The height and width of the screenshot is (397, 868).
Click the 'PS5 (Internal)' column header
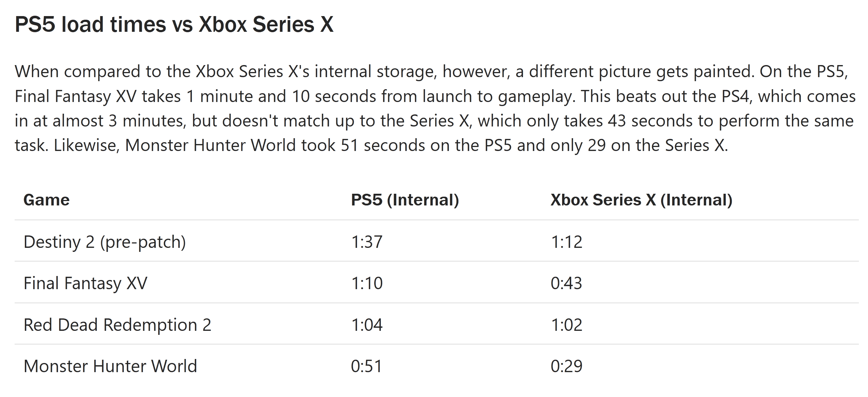(x=405, y=200)
